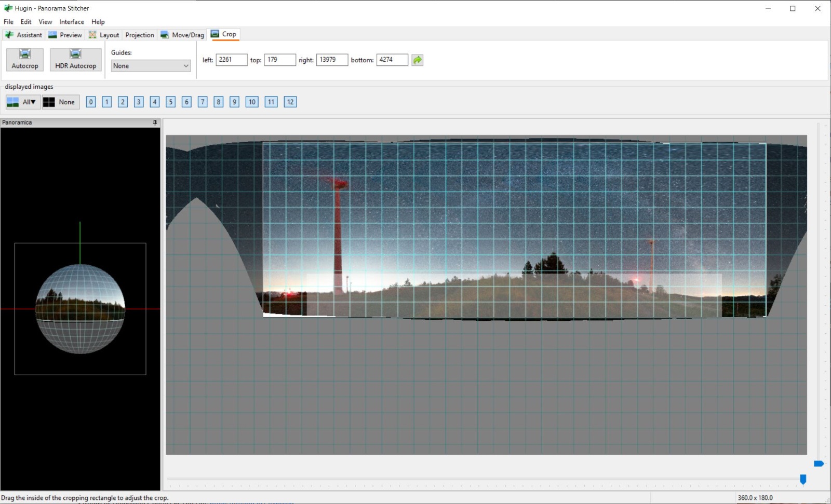Image resolution: width=831 pixels, height=504 pixels.
Task: Toggle display of image 1
Action: [107, 102]
